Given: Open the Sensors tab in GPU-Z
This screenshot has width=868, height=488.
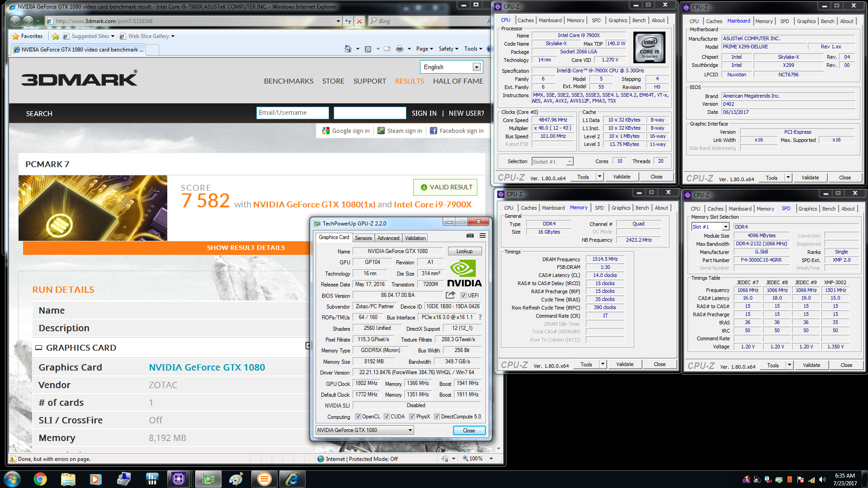Looking at the screenshot, I should pyautogui.click(x=363, y=238).
